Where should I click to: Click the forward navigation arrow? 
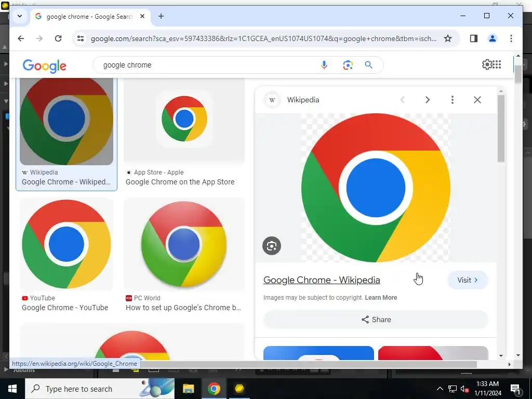(x=39, y=38)
